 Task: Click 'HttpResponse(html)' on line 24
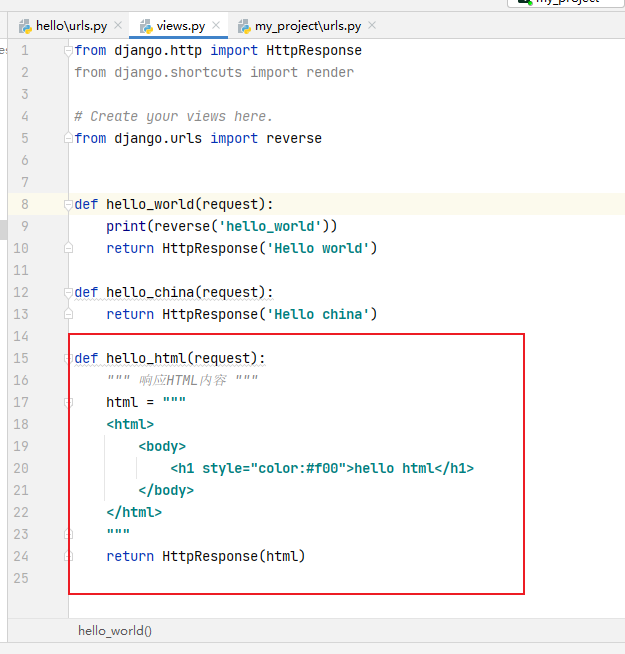pyautogui.click(x=234, y=556)
